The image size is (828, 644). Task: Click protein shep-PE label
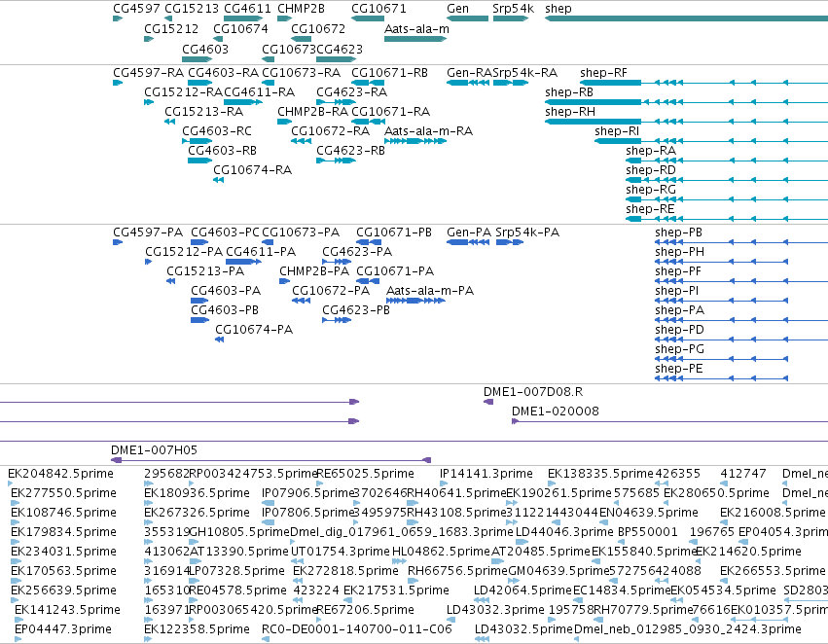point(678,369)
